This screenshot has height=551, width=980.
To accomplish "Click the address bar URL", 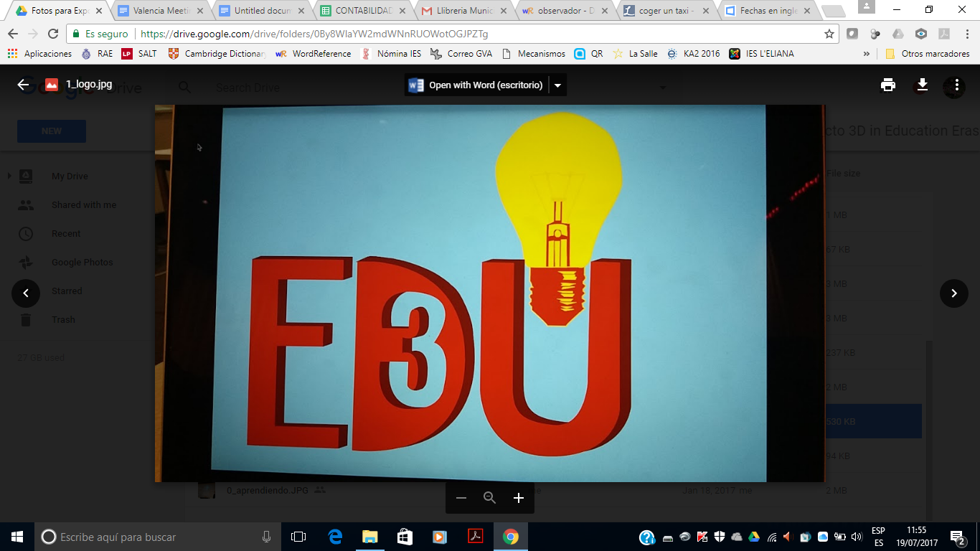I will point(314,34).
